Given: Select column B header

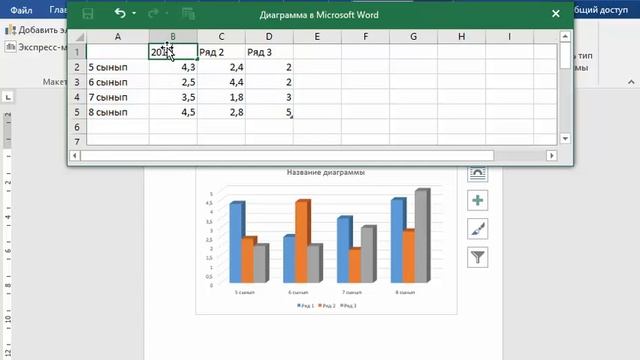Looking at the screenshot, I should click(173, 37).
